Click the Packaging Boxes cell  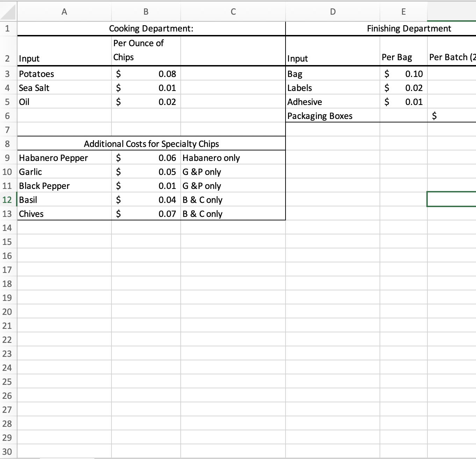[x=319, y=116]
